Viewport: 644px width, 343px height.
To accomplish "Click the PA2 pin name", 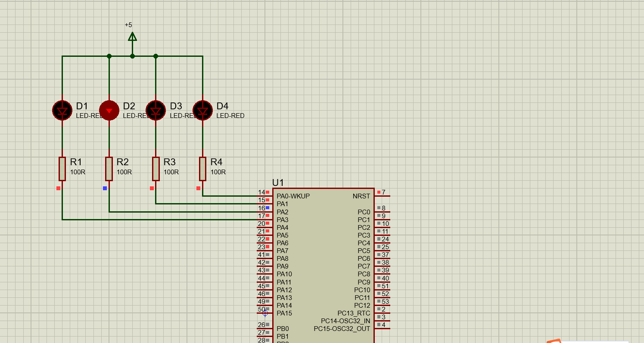I will point(283,212).
